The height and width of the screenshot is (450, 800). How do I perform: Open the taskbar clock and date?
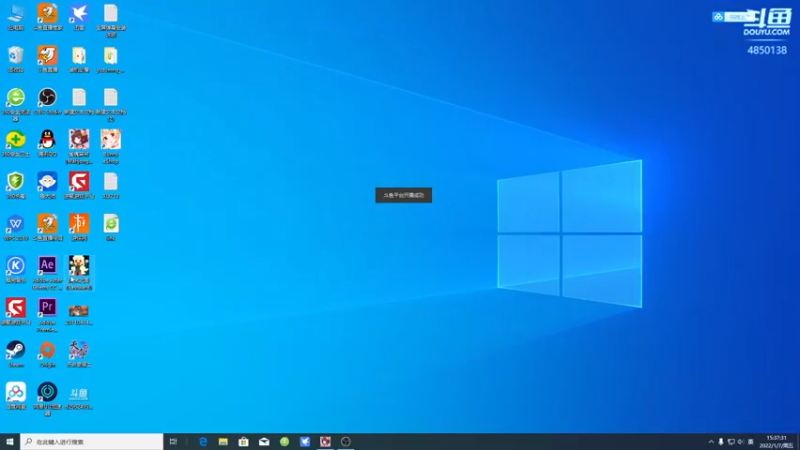click(776, 442)
